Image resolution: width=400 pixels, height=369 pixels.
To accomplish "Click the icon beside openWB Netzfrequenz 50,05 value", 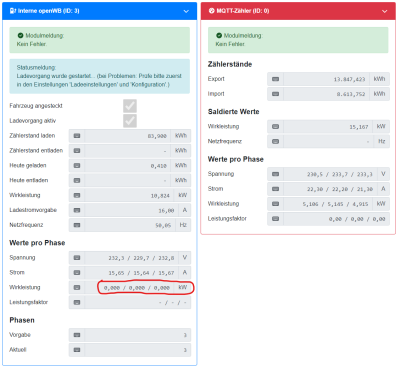I will (x=77, y=225).
